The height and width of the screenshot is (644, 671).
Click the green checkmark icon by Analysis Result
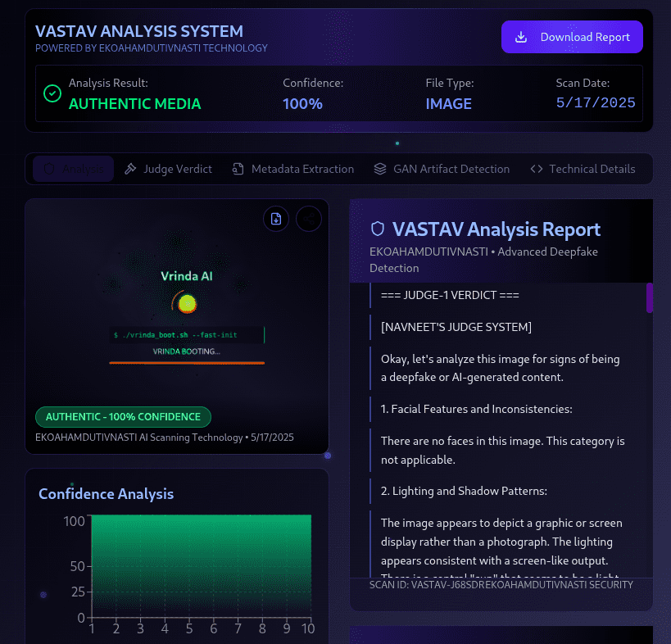tap(52, 93)
